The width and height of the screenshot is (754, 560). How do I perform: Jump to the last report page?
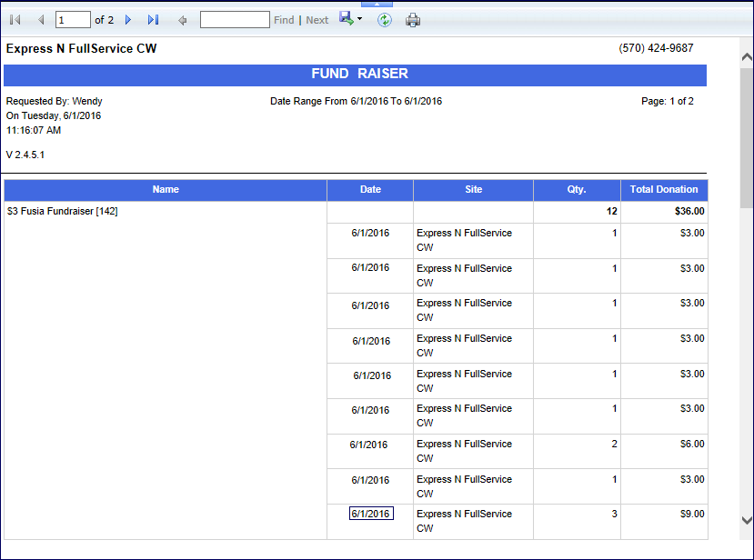(153, 20)
